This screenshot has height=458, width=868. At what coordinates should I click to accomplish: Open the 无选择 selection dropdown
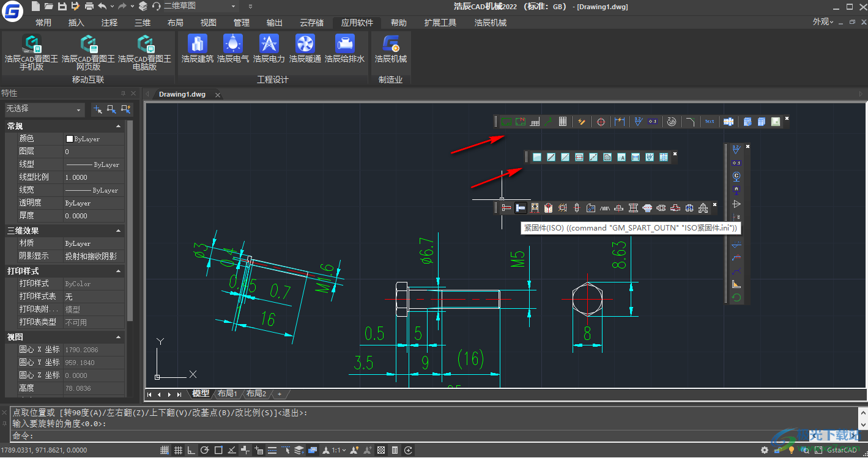click(x=44, y=109)
